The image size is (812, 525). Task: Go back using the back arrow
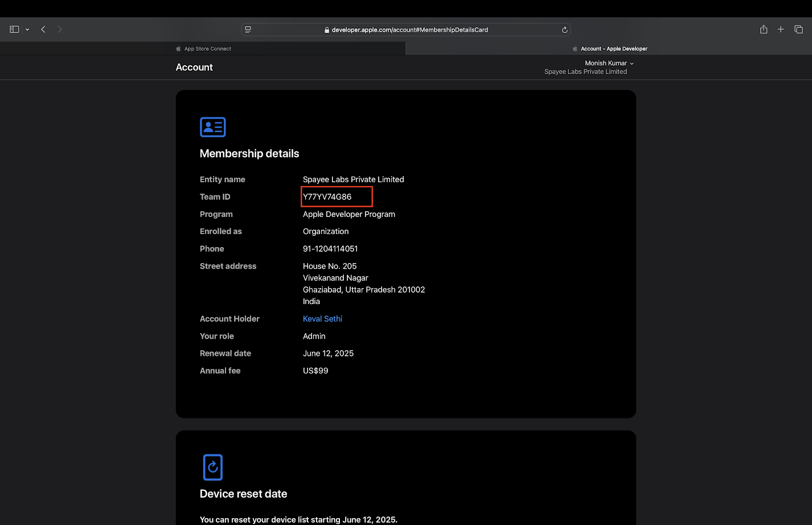coord(43,30)
